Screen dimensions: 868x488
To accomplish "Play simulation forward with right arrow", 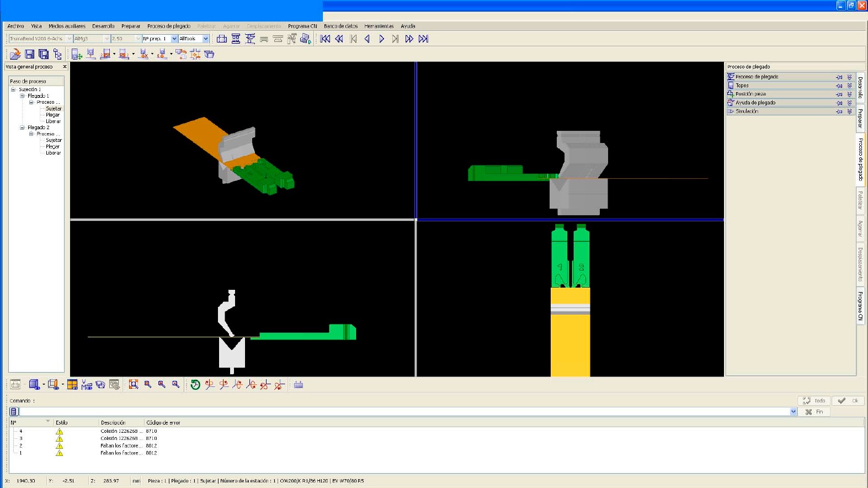I will pos(381,39).
